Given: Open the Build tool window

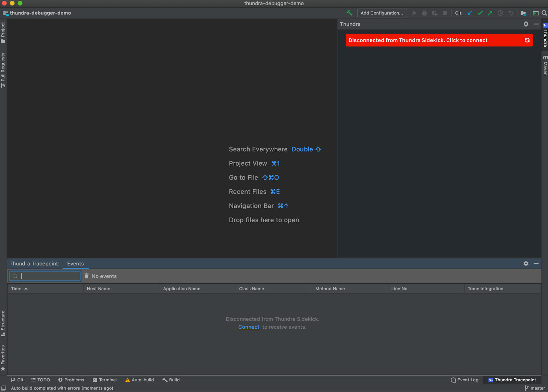Looking at the screenshot, I should tap(171, 380).
